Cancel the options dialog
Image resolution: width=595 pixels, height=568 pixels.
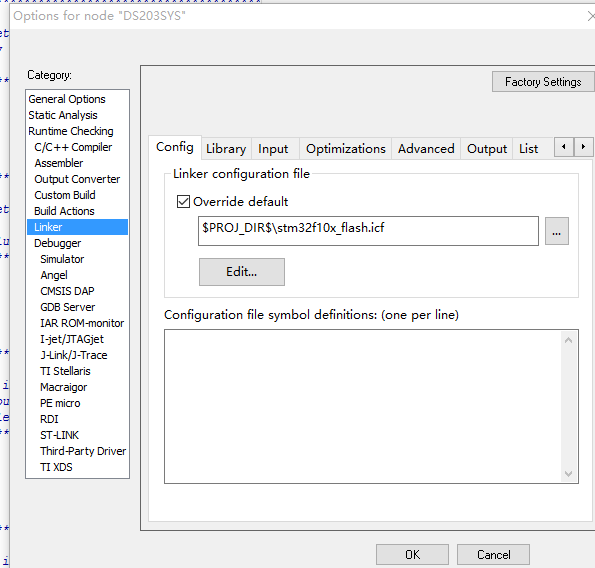click(493, 555)
